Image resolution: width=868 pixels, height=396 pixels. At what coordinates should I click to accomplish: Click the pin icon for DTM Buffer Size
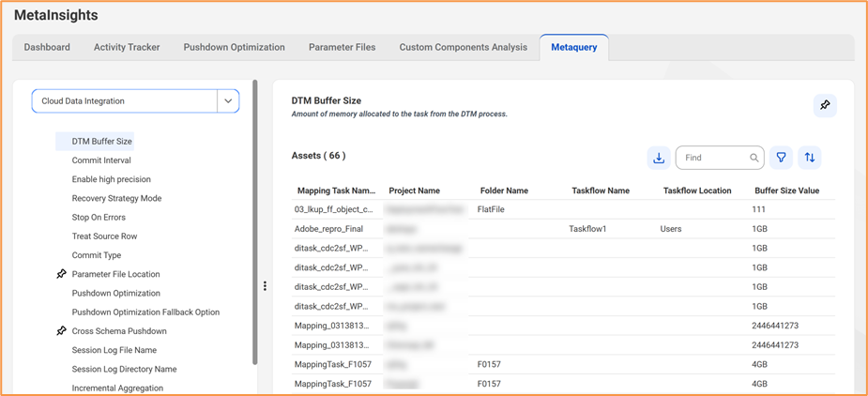coord(825,105)
